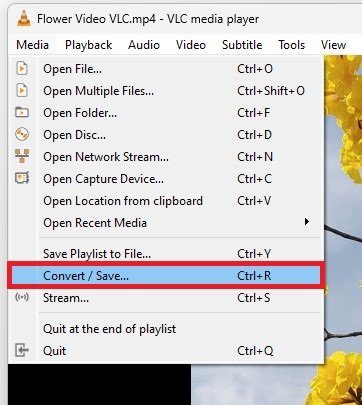Click the Quit exit icon

[22, 350]
